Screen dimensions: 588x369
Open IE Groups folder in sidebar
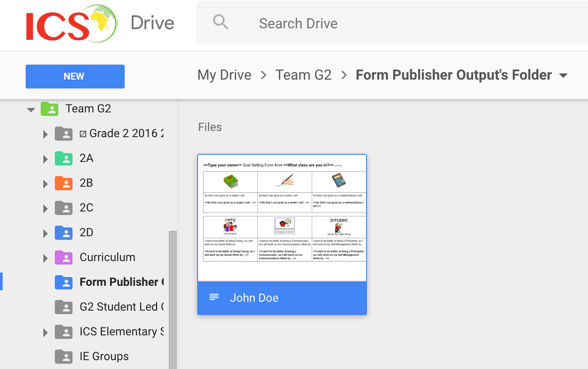tap(104, 356)
